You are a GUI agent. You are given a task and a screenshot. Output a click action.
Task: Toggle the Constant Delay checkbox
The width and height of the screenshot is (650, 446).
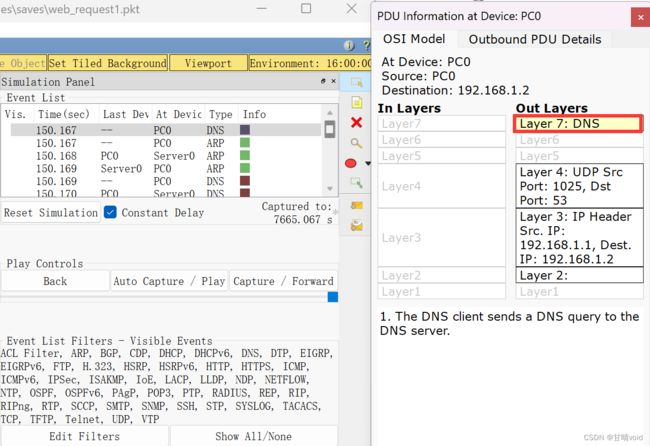[110, 212]
